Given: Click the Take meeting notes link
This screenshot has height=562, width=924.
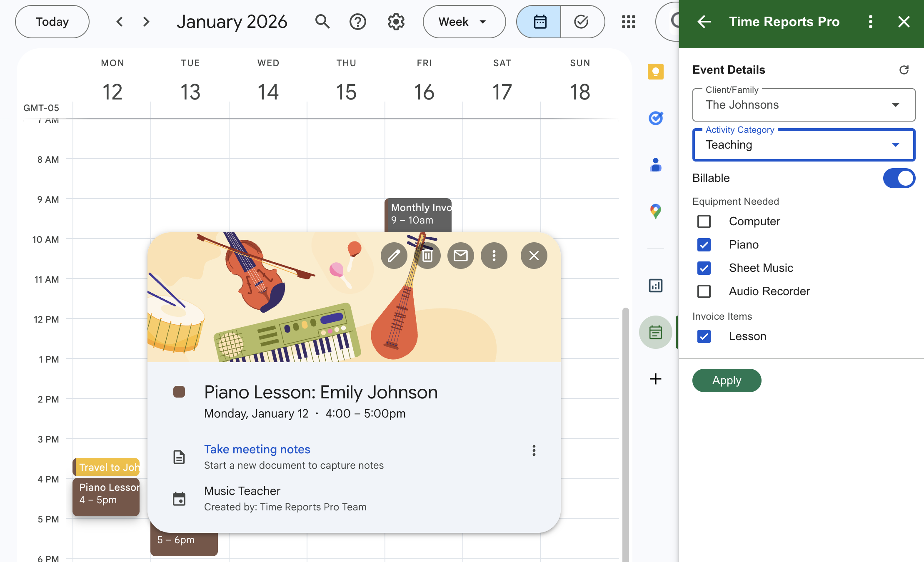Looking at the screenshot, I should click(x=257, y=449).
